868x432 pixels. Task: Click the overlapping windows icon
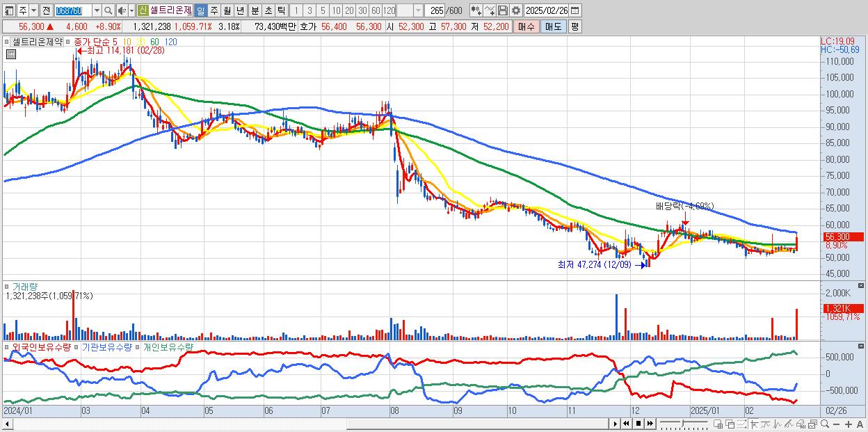click(x=730, y=424)
